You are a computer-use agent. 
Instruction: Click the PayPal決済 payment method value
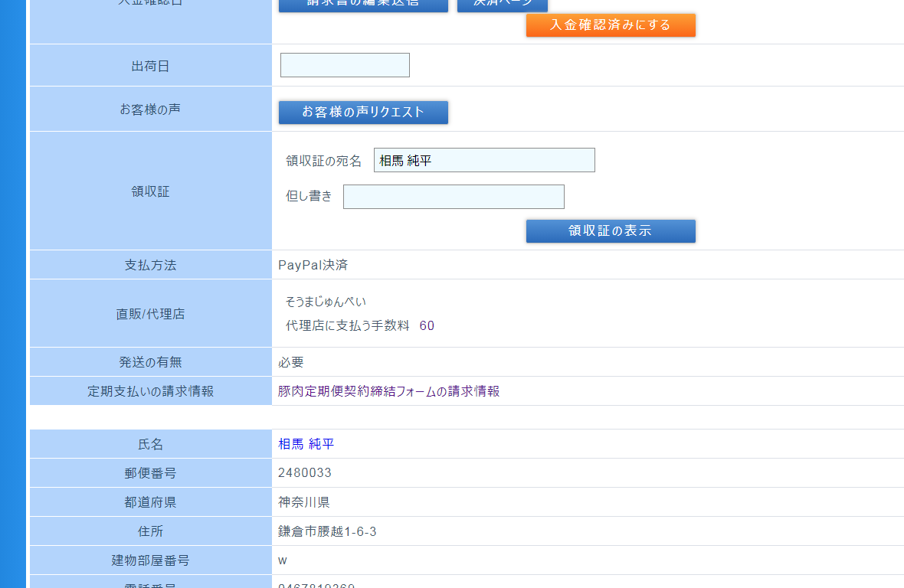pyautogui.click(x=313, y=265)
